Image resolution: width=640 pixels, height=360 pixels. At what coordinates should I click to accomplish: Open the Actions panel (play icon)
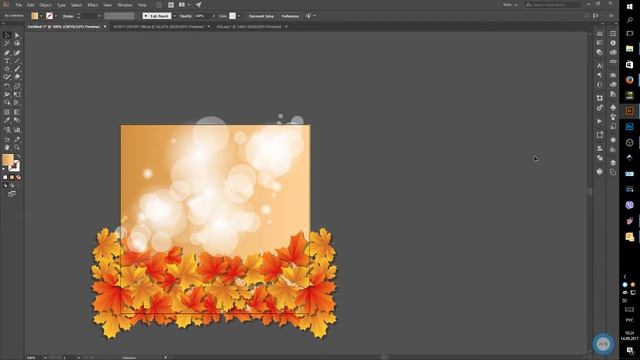(x=600, y=121)
